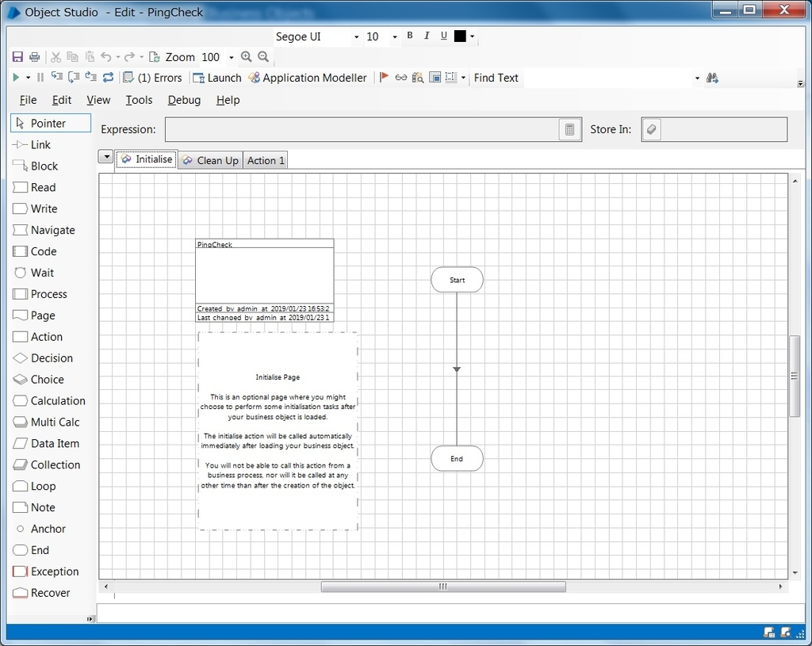Click the Copy icon
Viewport: 812px width, 646px height.
coord(72,57)
